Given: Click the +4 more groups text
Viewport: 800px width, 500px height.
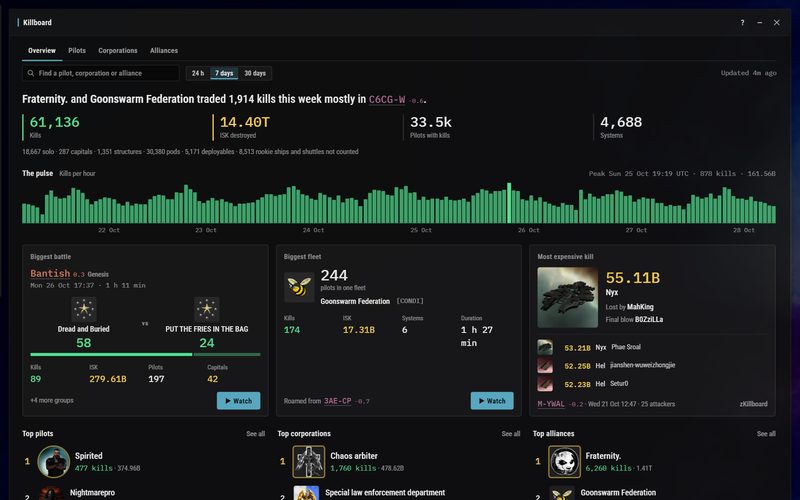Looking at the screenshot, I should tap(52, 401).
